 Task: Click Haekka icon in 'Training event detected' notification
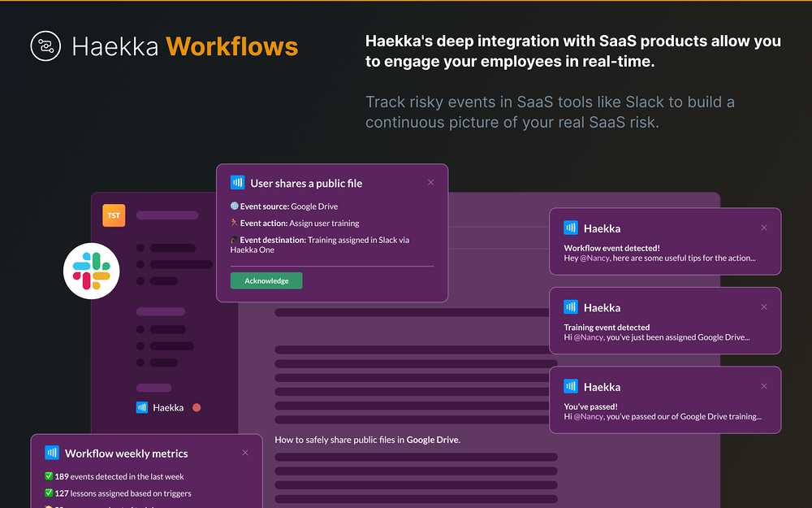point(571,307)
